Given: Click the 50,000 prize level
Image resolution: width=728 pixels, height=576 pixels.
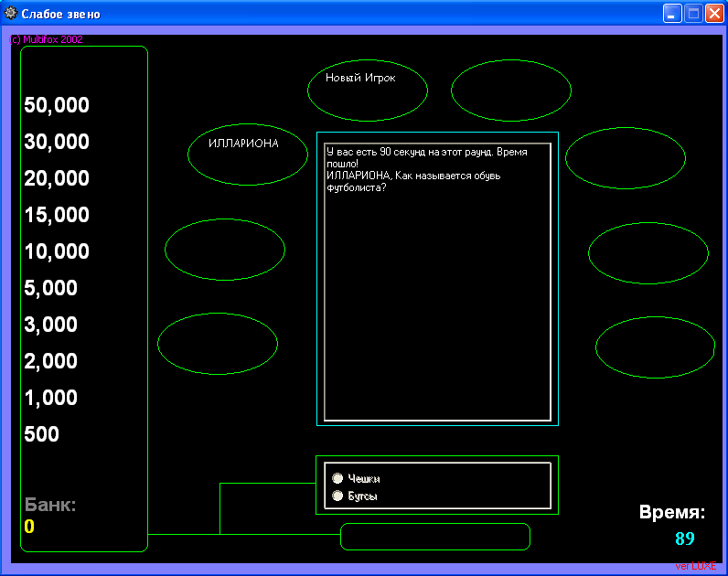Looking at the screenshot, I should pyautogui.click(x=57, y=105).
